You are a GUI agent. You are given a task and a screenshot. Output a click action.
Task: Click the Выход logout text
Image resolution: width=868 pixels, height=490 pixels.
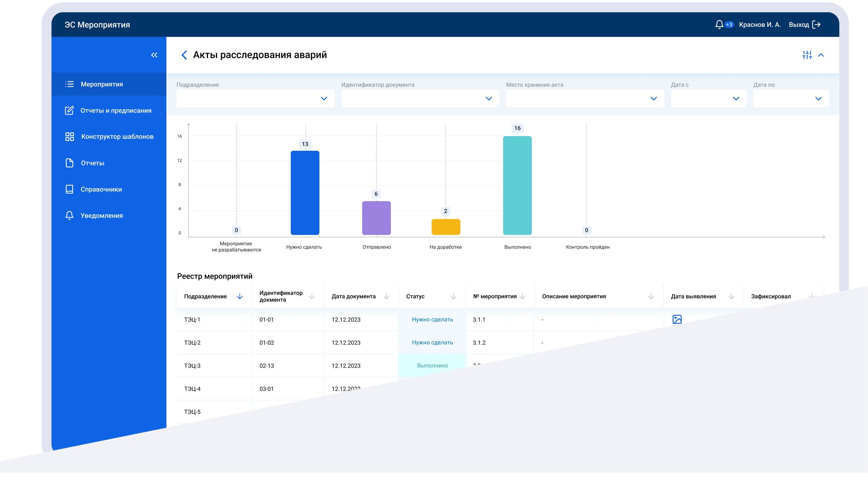799,24
